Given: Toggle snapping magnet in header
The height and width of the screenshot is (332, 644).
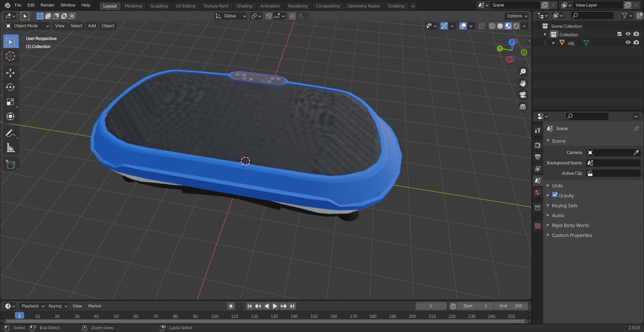Looking at the screenshot, I should [269, 16].
